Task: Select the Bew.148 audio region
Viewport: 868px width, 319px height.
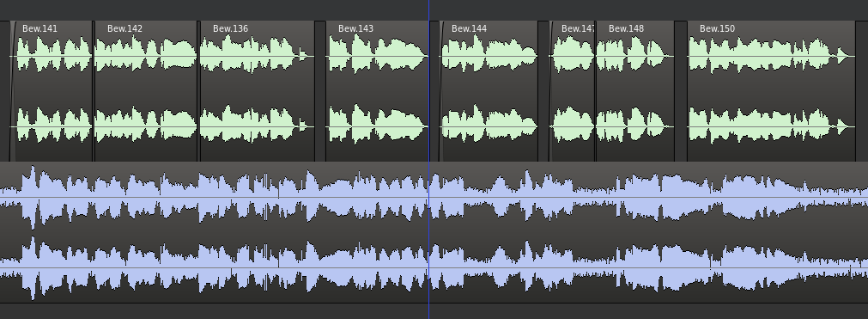Action: (x=635, y=91)
